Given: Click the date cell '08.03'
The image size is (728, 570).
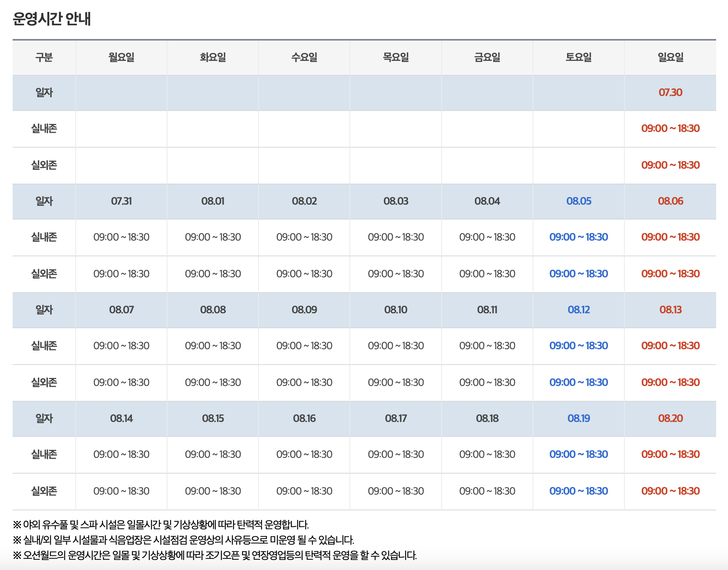Looking at the screenshot, I should (x=396, y=201).
